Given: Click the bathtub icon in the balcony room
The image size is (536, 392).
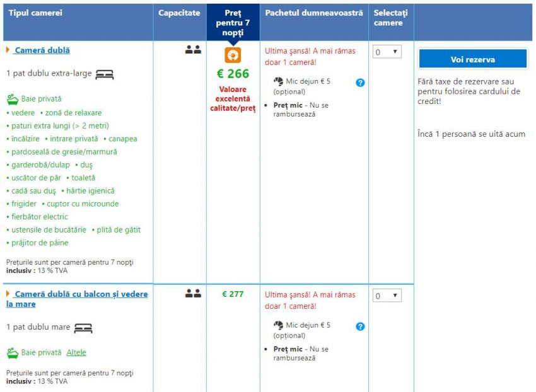Looking at the screenshot, I should [x=12, y=352].
